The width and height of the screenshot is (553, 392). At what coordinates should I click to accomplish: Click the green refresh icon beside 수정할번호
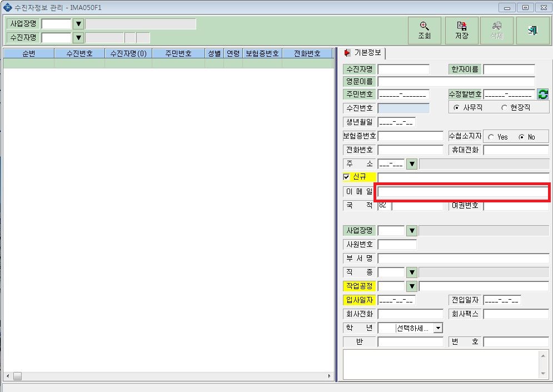543,94
